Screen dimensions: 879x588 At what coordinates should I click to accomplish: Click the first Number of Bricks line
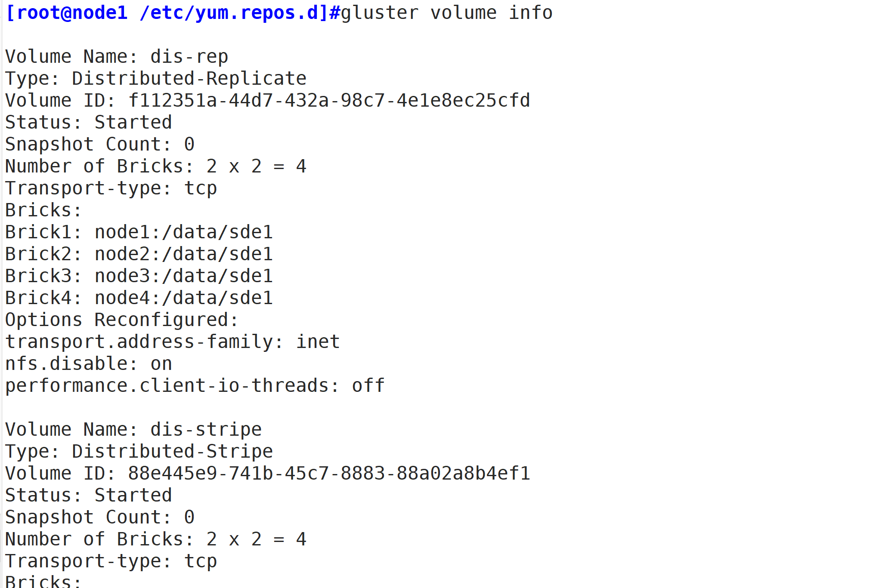coord(156,166)
